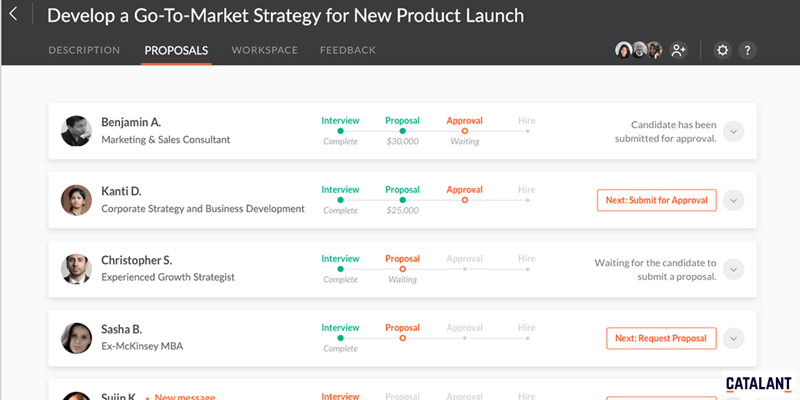Screen dimensions: 800x400
Task: Select Christopher S.'s profile picture
Action: pos(77,269)
